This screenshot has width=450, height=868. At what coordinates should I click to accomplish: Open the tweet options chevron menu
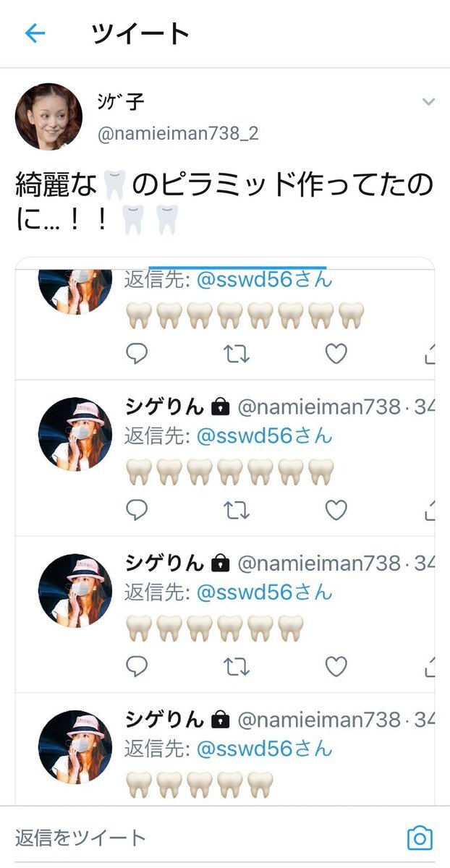[x=428, y=102]
